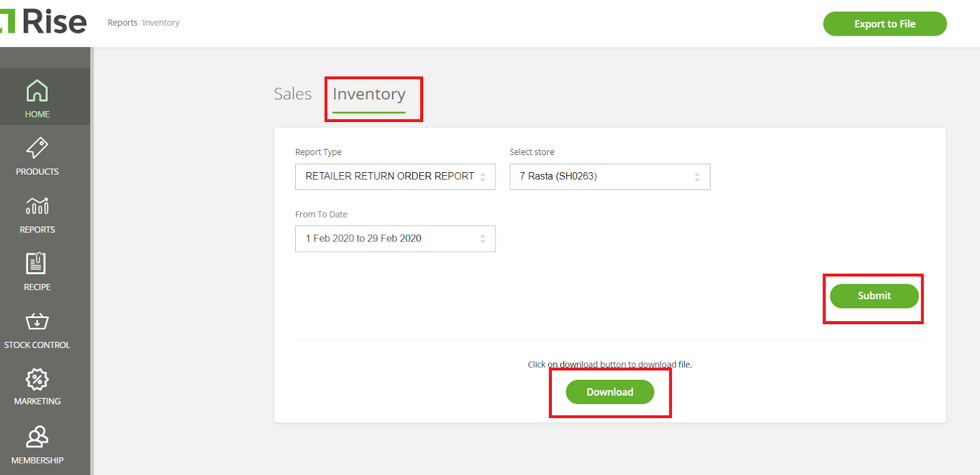Click the Submit button

click(x=874, y=296)
